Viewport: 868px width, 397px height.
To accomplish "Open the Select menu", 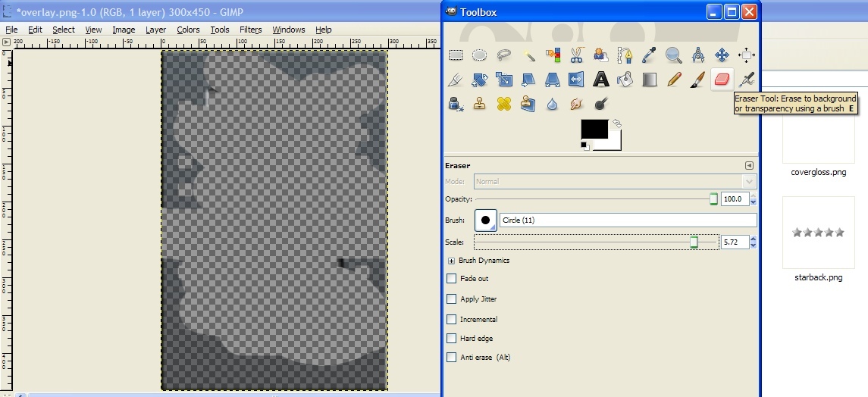I will point(64,30).
